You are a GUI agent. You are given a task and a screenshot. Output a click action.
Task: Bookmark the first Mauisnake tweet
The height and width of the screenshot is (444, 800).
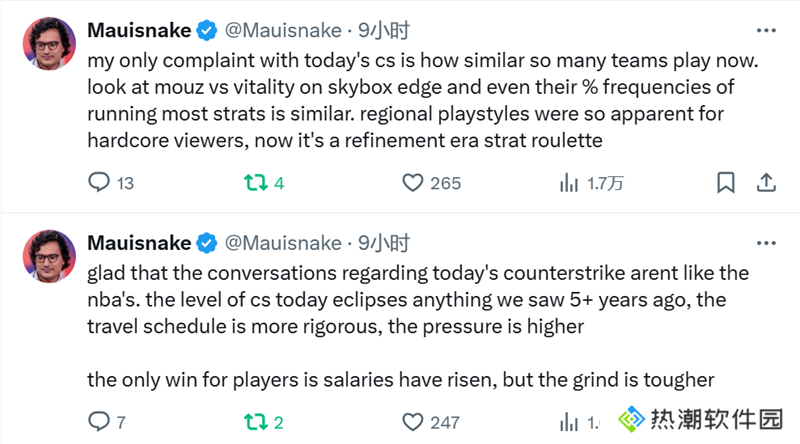(726, 183)
